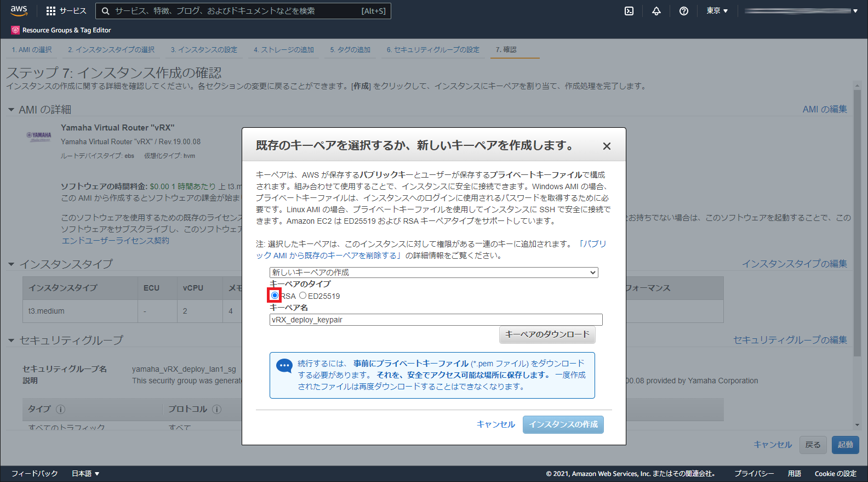Click info icon next to タイプ column

coord(61,409)
